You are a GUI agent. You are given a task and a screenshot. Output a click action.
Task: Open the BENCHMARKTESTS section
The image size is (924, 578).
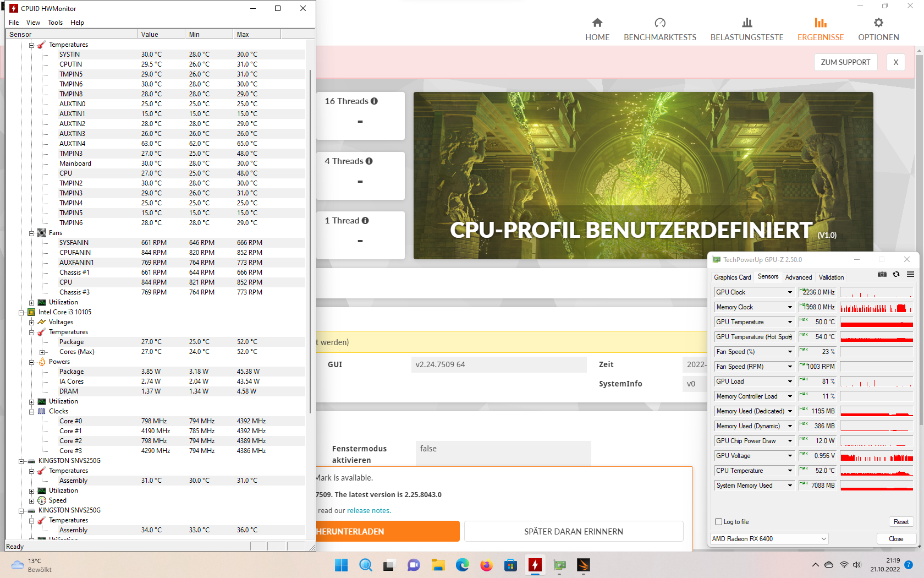(660, 28)
